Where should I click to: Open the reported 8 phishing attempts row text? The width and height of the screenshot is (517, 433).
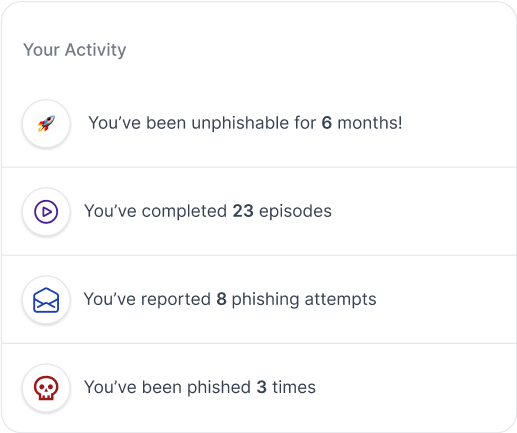coord(230,299)
